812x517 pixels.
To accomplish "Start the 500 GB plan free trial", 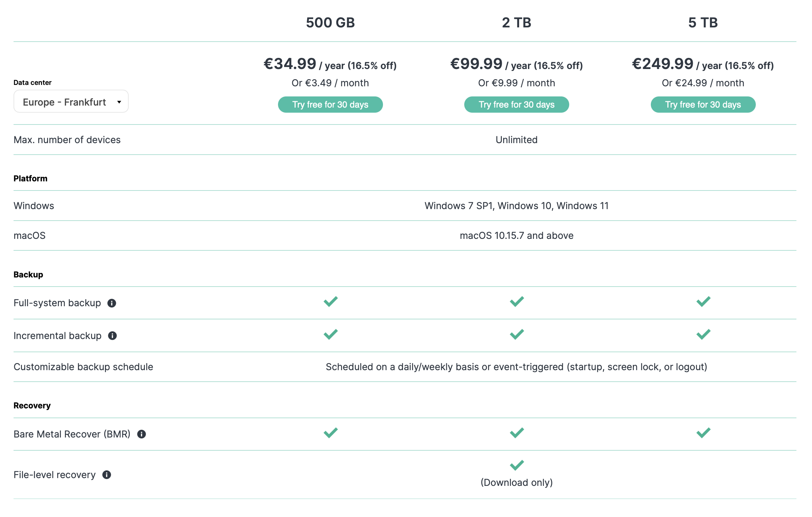I will tap(330, 105).
